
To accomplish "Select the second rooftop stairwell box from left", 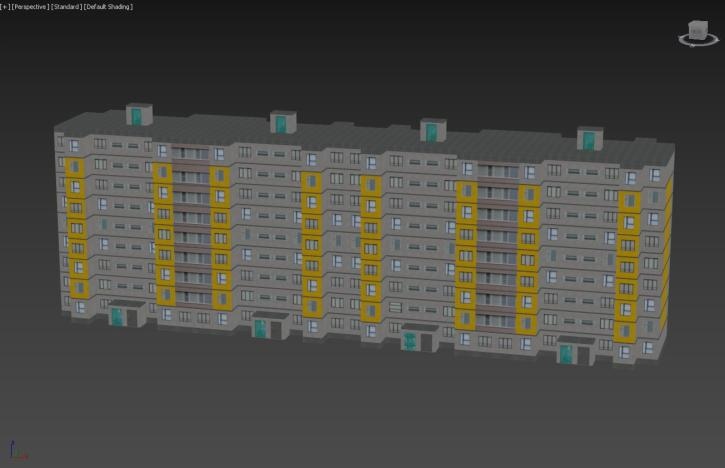I will coord(283,122).
